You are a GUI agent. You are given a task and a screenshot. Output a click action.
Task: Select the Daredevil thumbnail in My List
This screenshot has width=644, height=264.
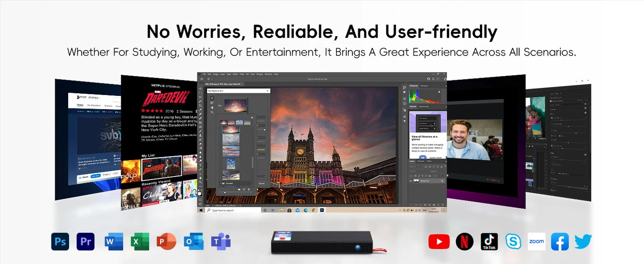[x=161, y=168]
